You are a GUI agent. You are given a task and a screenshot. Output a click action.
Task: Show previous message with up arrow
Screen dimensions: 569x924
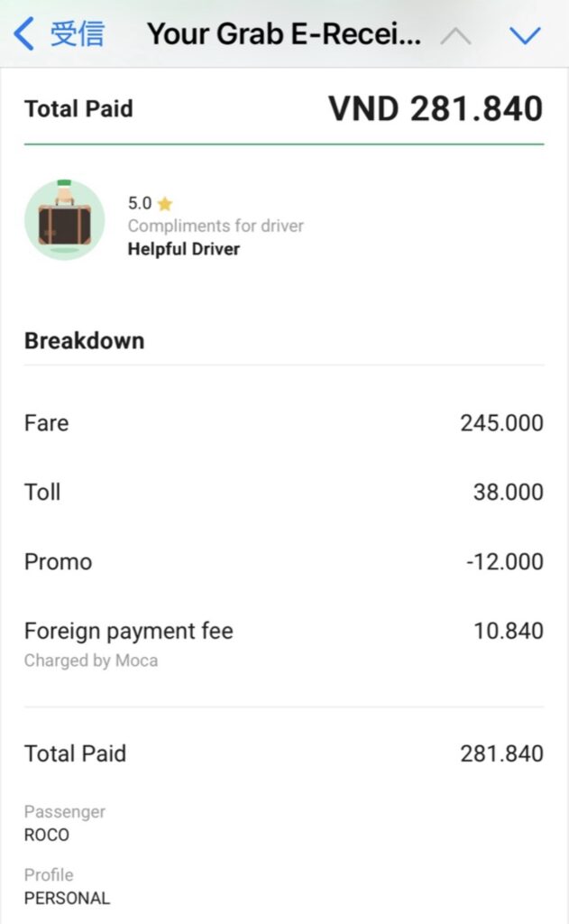click(x=455, y=36)
